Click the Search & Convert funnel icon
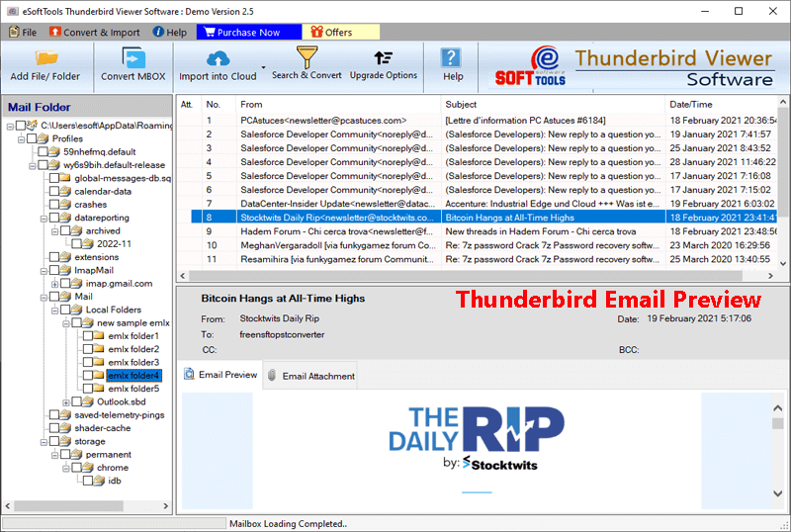Image resolution: width=791 pixels, height=532 pixels. (x=306, y=57)
